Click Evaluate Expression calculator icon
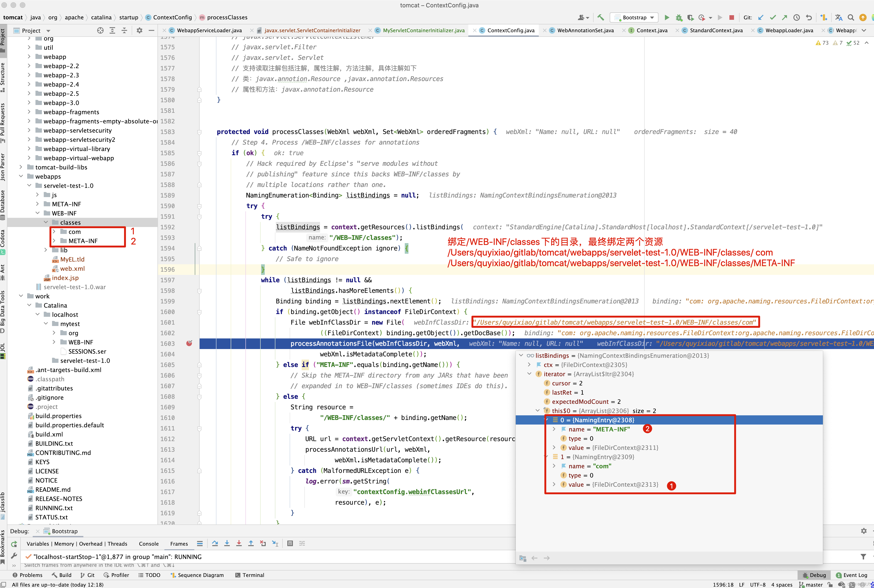 point(290,543)
